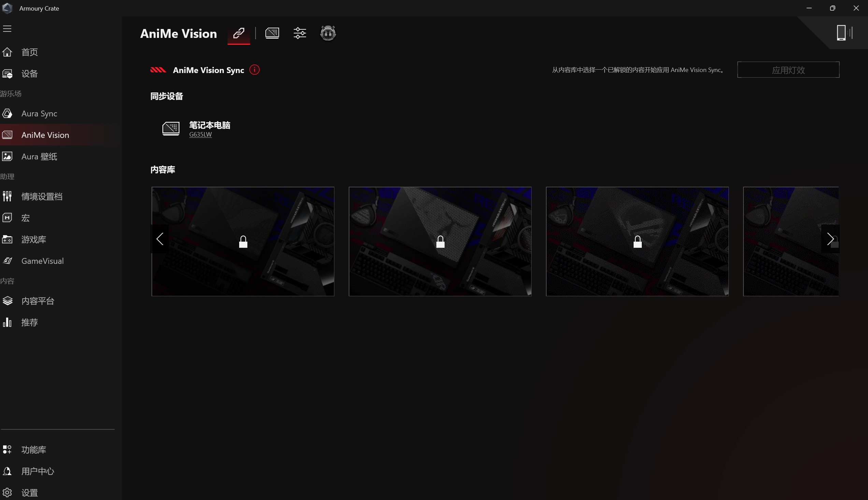Click the AniMe Vision sidebar icon
Viewport: 868px width, 500px height.
click(x=7, y=135)
